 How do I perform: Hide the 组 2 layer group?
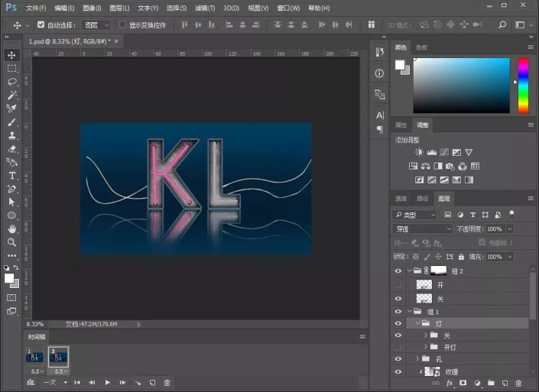click(x=398, y=271)
